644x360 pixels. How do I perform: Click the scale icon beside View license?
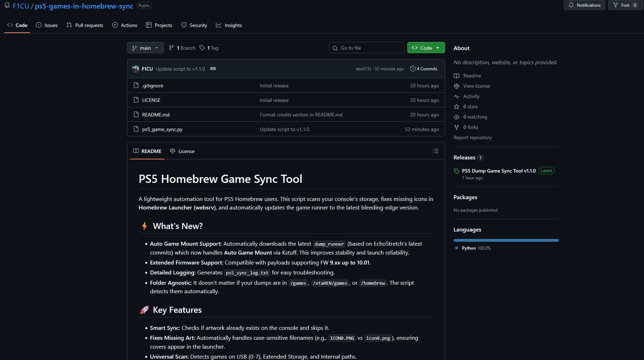[x=457, y=86]
